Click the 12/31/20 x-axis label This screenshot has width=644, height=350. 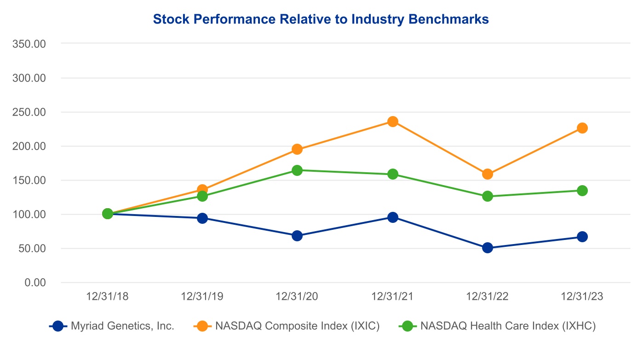click(x=297, y=297)
